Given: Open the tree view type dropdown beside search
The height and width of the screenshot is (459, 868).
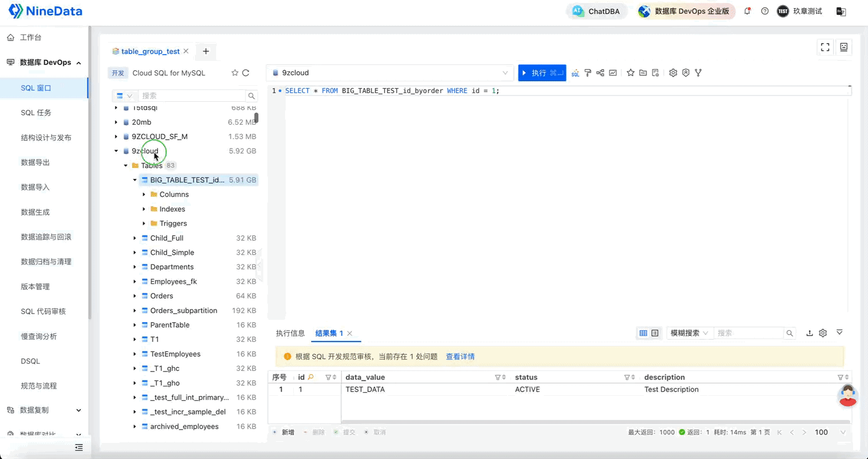Looking at the screenshot, I should pyautogui.click(x=124, y=96).
